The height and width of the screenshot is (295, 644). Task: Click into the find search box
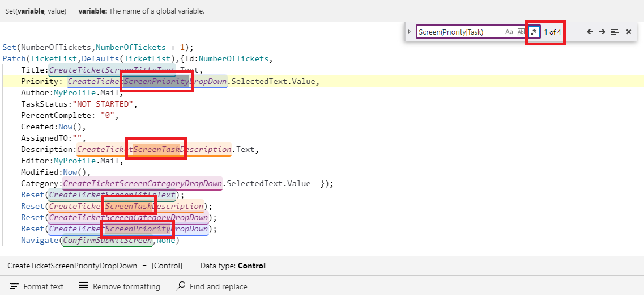pyautogui.click(x=460, y=32)
